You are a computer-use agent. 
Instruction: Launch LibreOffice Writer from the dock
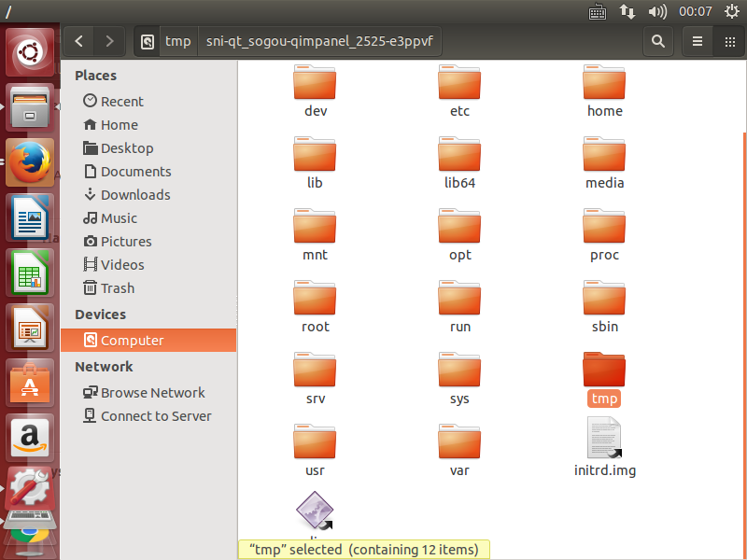pos(30,217)
